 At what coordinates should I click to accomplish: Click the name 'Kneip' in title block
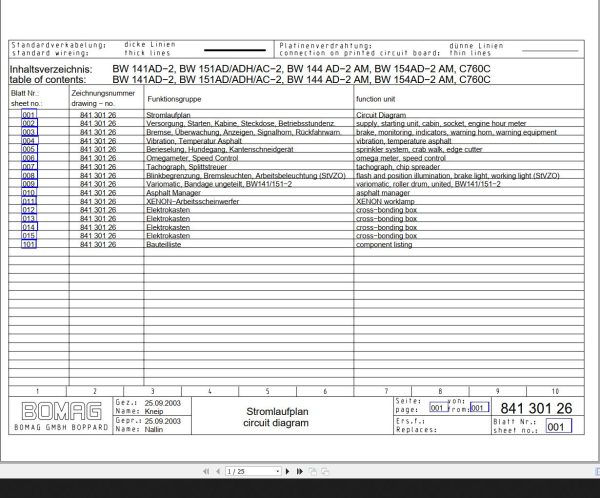tap(154, 411)
